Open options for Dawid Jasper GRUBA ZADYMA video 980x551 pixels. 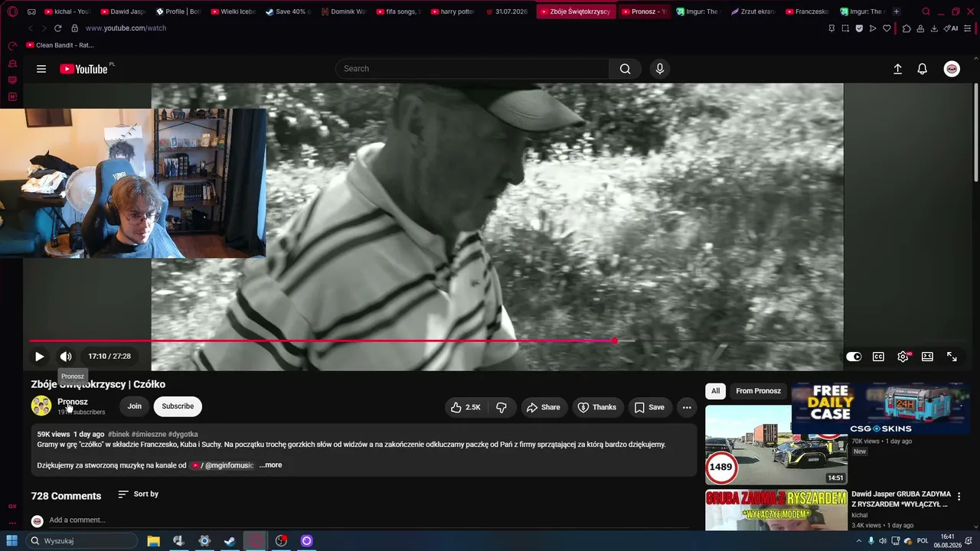[x=959, y=497]
